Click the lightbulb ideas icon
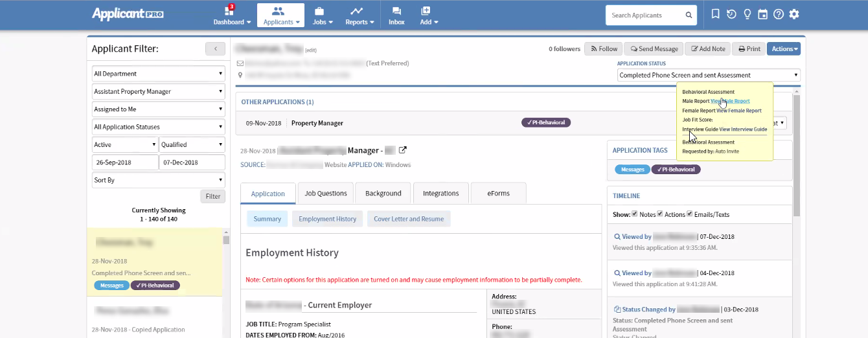 (x=747, y=14)
